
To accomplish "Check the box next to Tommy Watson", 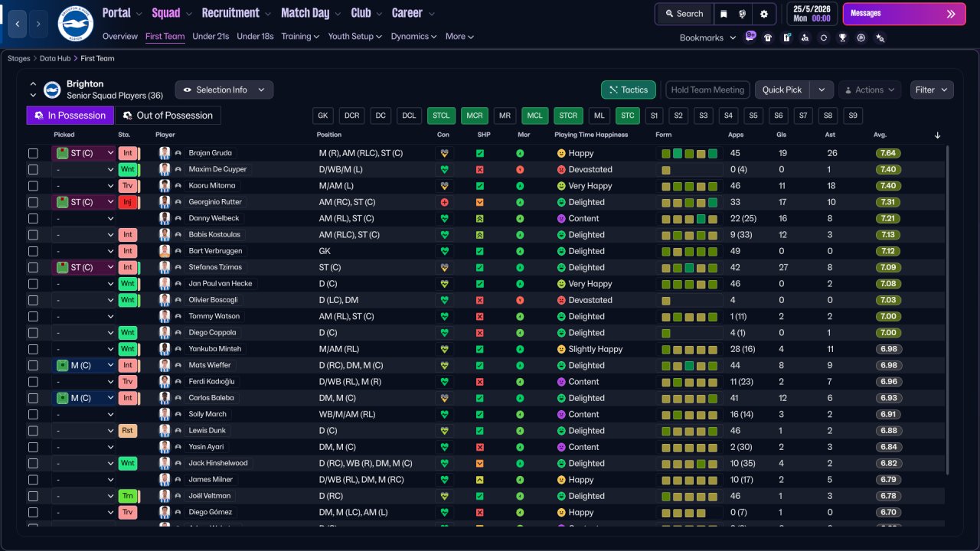I will coord(33,316).
